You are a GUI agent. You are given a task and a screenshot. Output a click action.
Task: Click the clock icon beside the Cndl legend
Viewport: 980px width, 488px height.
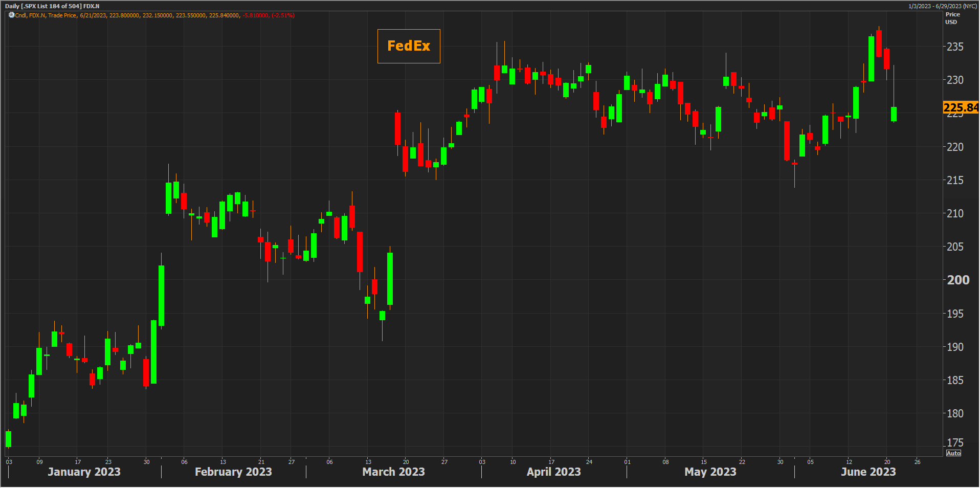tap(11, 15)
